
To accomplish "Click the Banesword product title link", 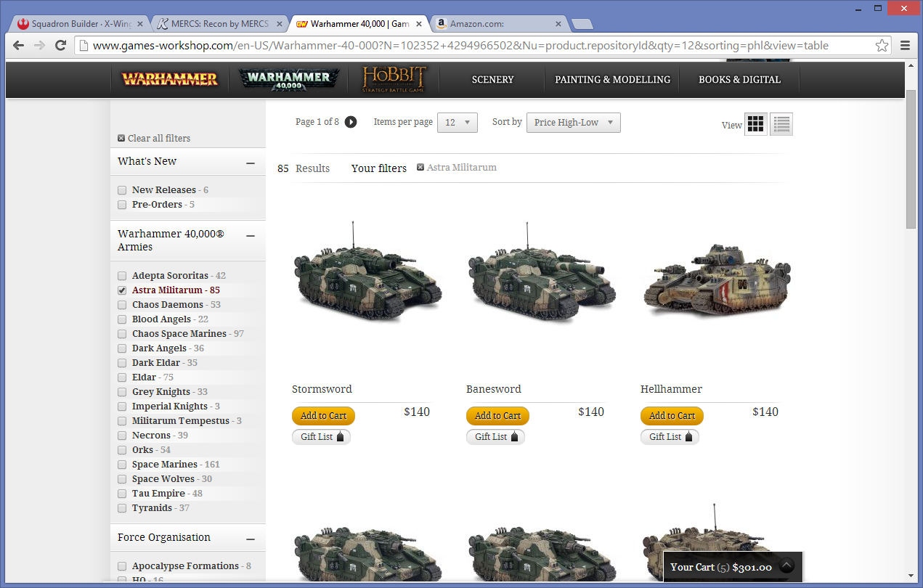I will point(494,389).
